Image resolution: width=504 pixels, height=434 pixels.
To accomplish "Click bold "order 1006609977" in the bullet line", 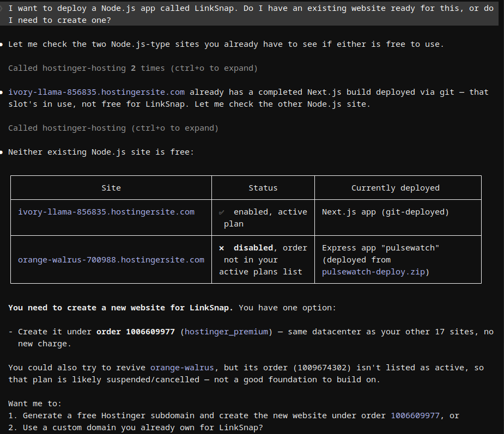I will pyautogui.click(x=136, y=332).
